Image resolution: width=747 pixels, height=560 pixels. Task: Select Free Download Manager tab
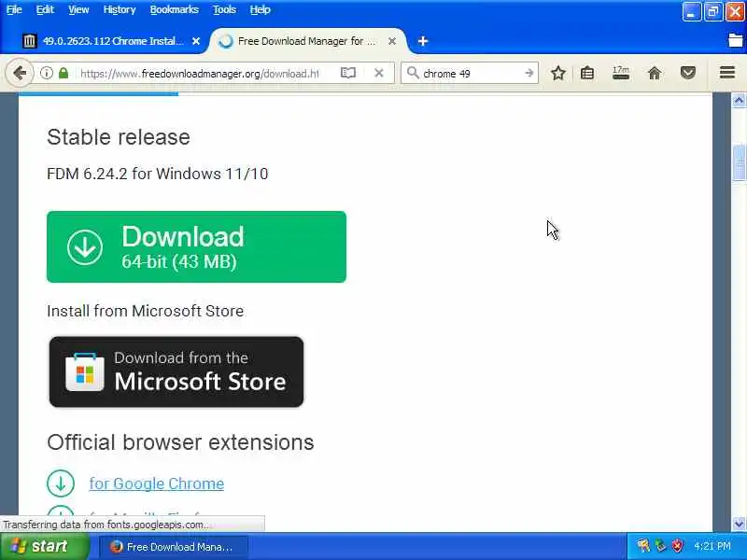[x=307, y=41]
